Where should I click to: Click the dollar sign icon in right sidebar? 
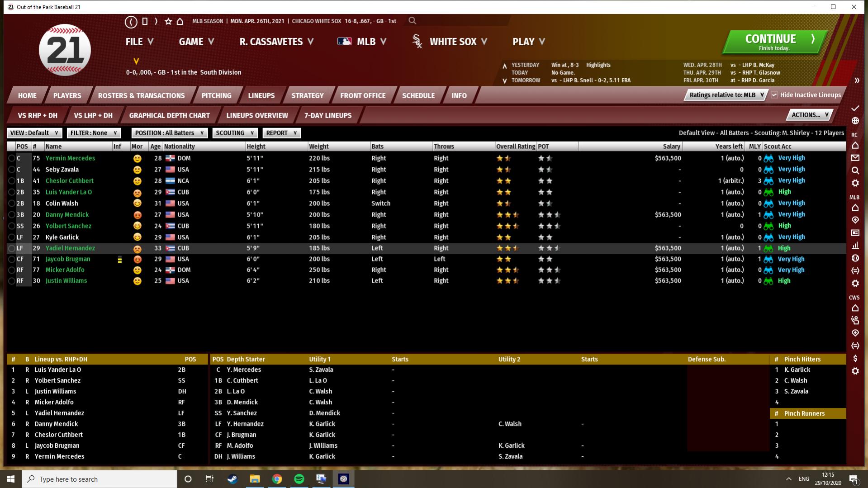pyautogui.click(x=855, y=358)
